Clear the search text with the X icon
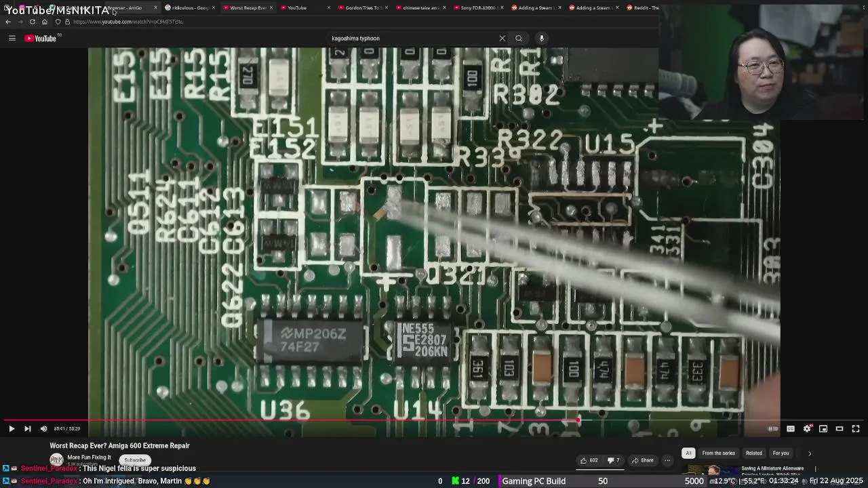Image resolution: width=868 pixels, height=488 pixels. pos(502,39)
